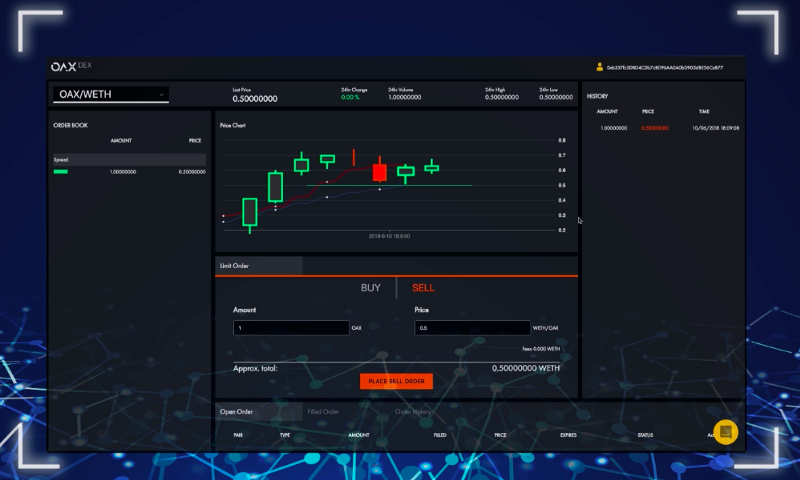Image resolution: width=800 pixels, height=480 pixels.
Task: Click the yellow user account icon
Action: click(599, 67)
